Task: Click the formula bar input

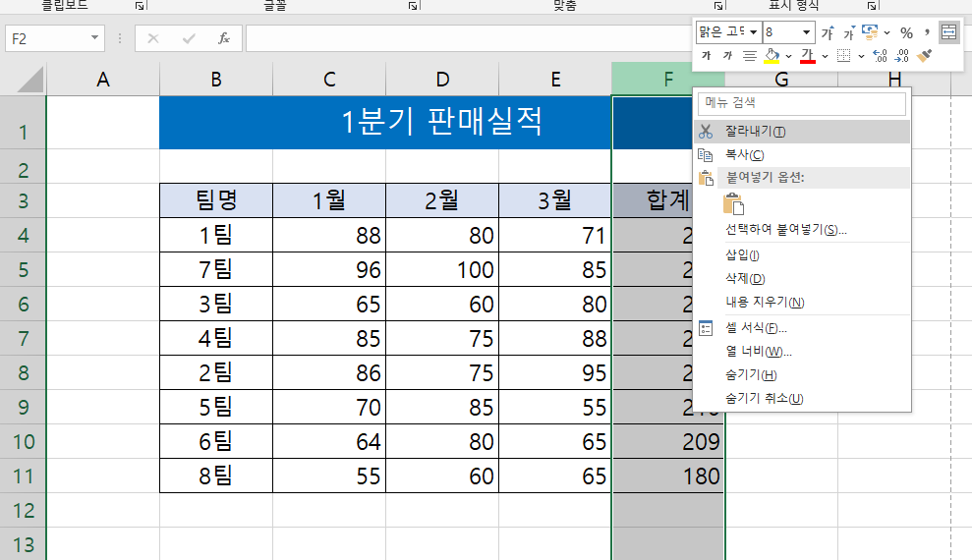Action: 469,38
